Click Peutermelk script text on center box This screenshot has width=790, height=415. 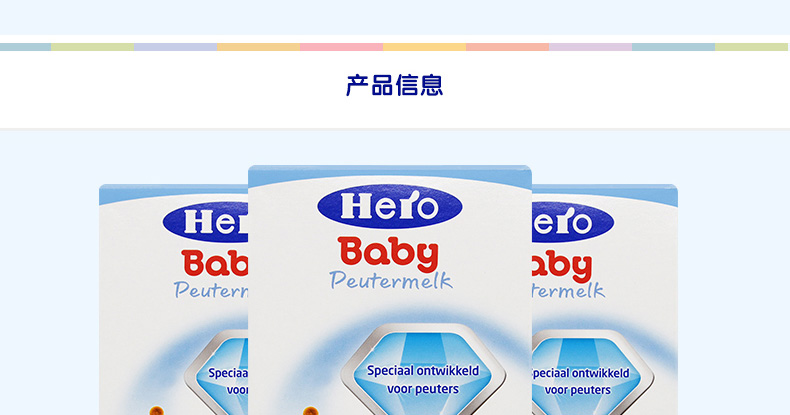tap(391, 281)
